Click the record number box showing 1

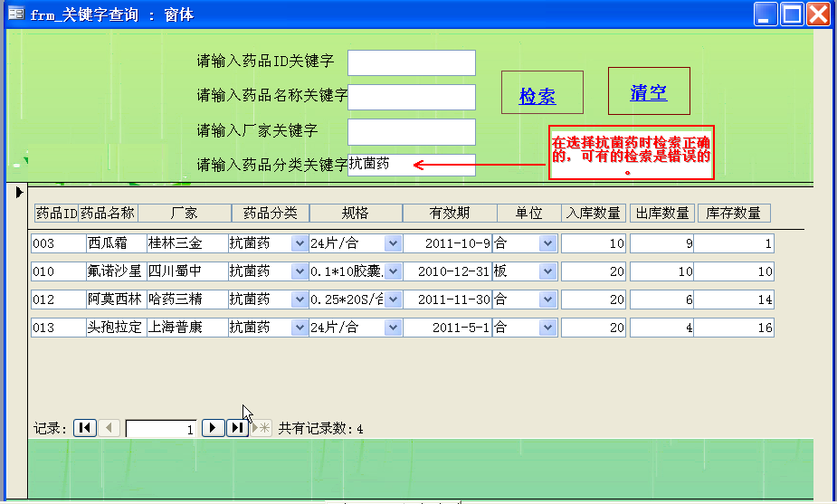(x=161, y=429)
